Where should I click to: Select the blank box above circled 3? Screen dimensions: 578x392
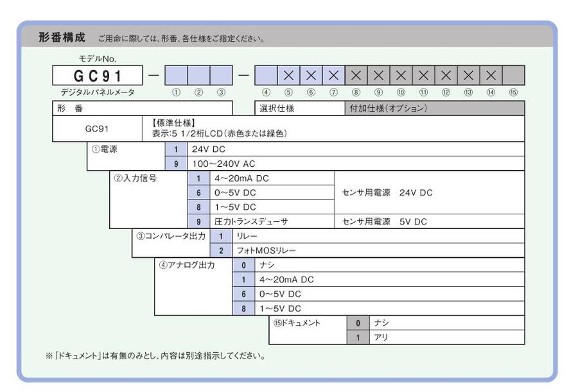pos(221,76)
